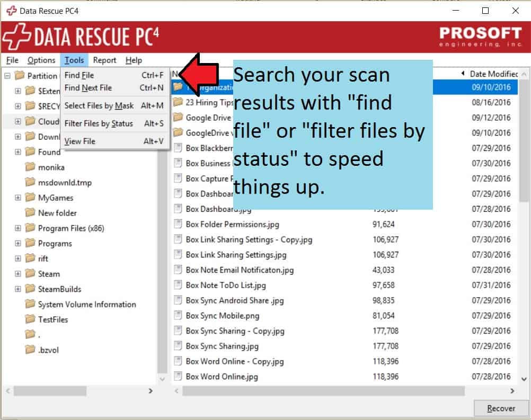The height and width of the screenshot is (420, 531).
Task: Select the New folder icon in tree
Action: pyautogui.click(x=30, y=212)
